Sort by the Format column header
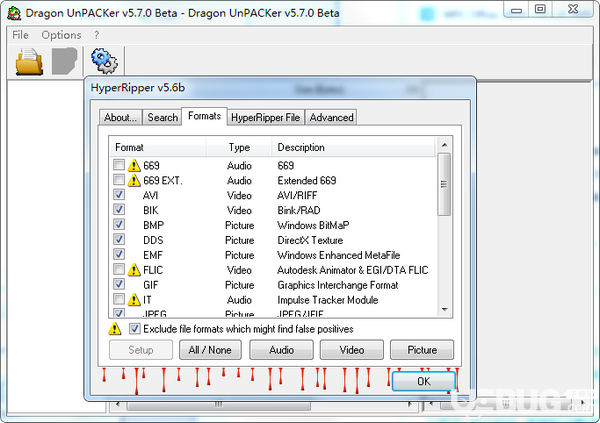 coord(158,147)
